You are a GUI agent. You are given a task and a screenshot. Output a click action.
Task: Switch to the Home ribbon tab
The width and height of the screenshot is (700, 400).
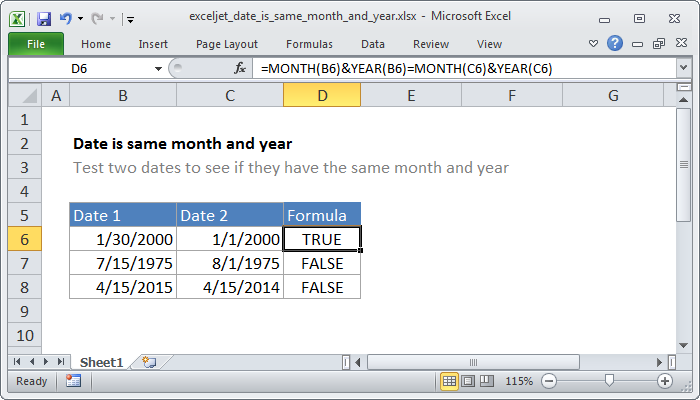[x=96, y=44]
